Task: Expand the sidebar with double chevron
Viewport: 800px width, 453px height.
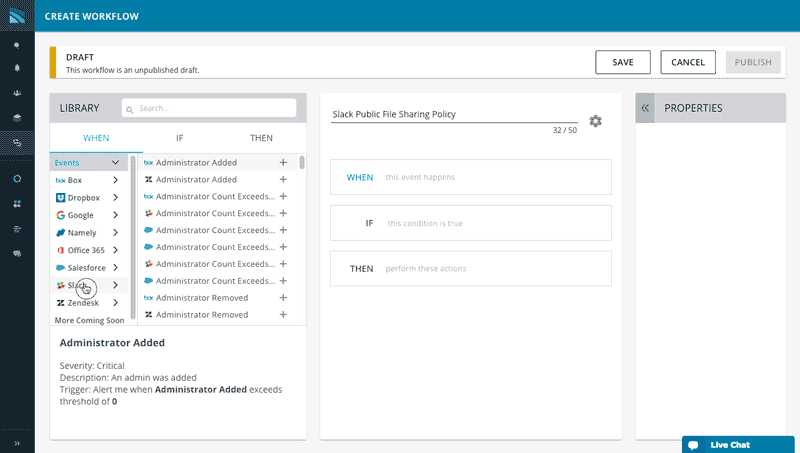Action: pyautogui.click(x=17, y=443)
